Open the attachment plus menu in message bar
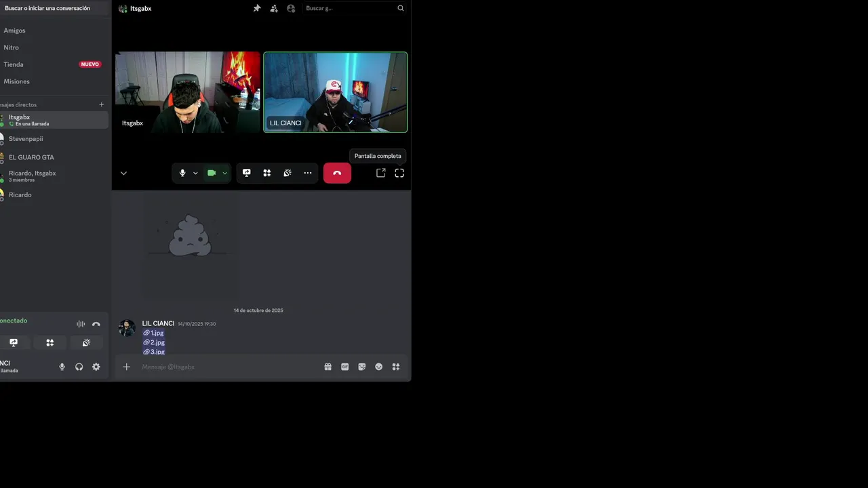This screenshot has height=488, width=868. click(x=126, y=367)
